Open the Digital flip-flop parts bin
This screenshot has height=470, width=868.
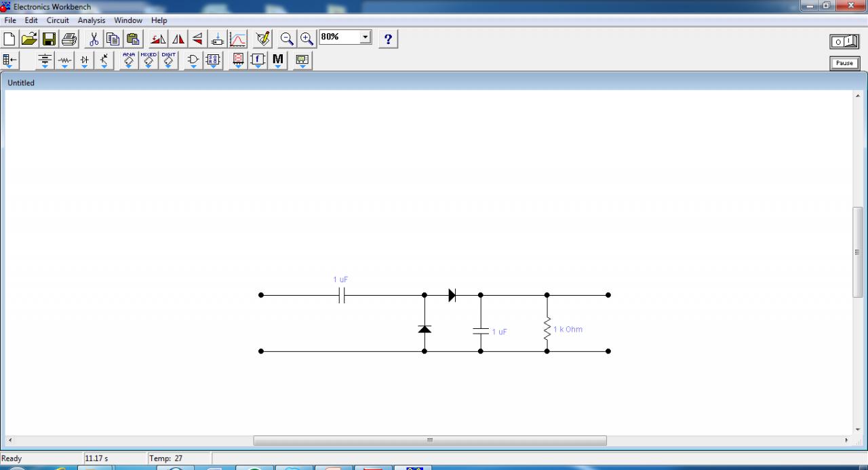(x=213, y=61)
